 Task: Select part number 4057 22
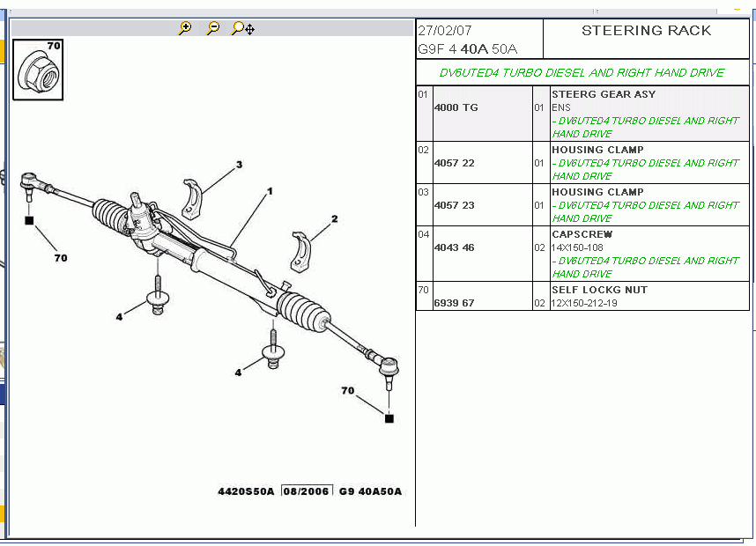click(x=454, y=163)
